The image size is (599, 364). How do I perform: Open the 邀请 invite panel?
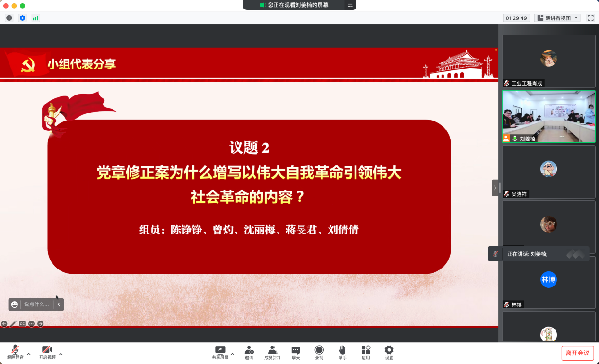click(x=249, y=352)
